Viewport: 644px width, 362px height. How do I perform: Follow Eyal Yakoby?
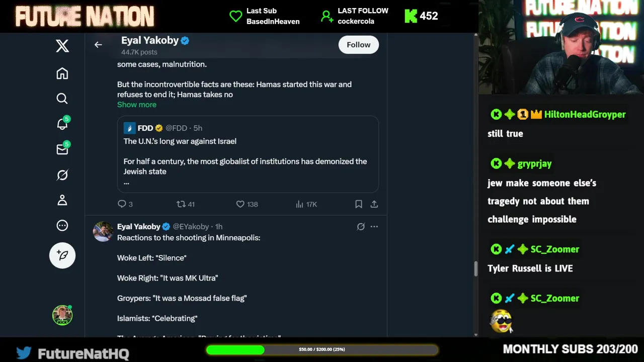pos(358,45)
